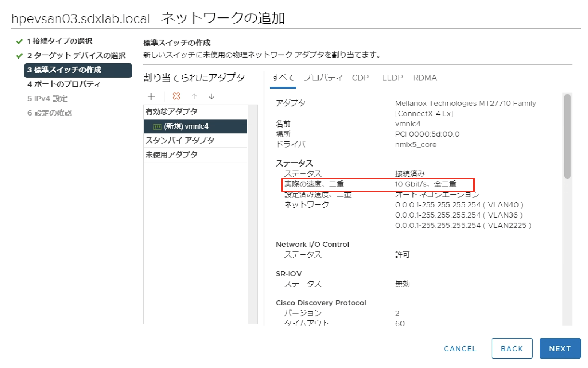
Task: Select step 3 標準スイッチの作成
Action: pyautogui.click(x=78, y=70)
